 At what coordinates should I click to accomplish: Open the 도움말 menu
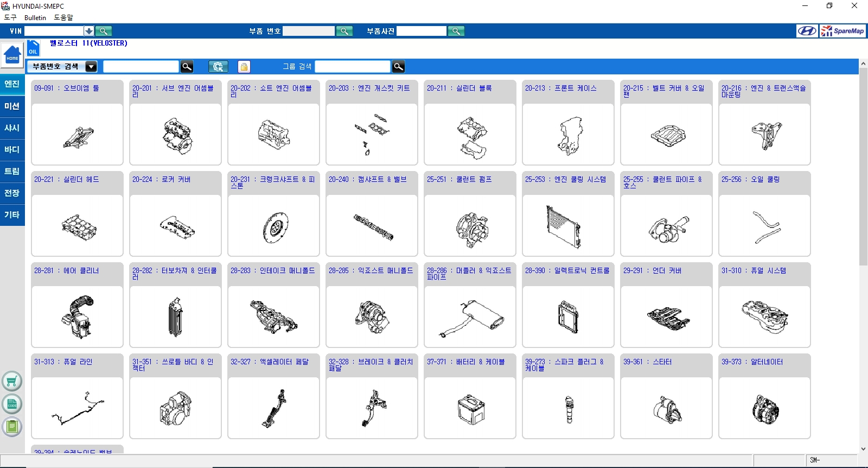(x=63, y=17)
